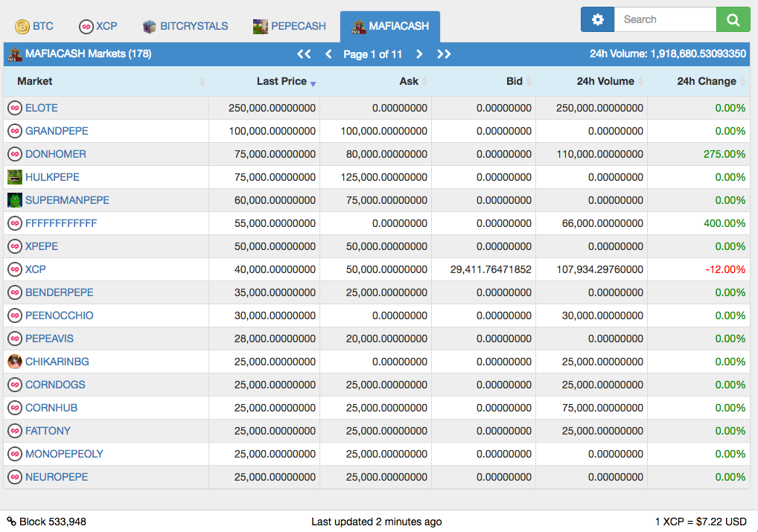Click the NEUROPEPE Counterparty logo icon

(14, 477)
